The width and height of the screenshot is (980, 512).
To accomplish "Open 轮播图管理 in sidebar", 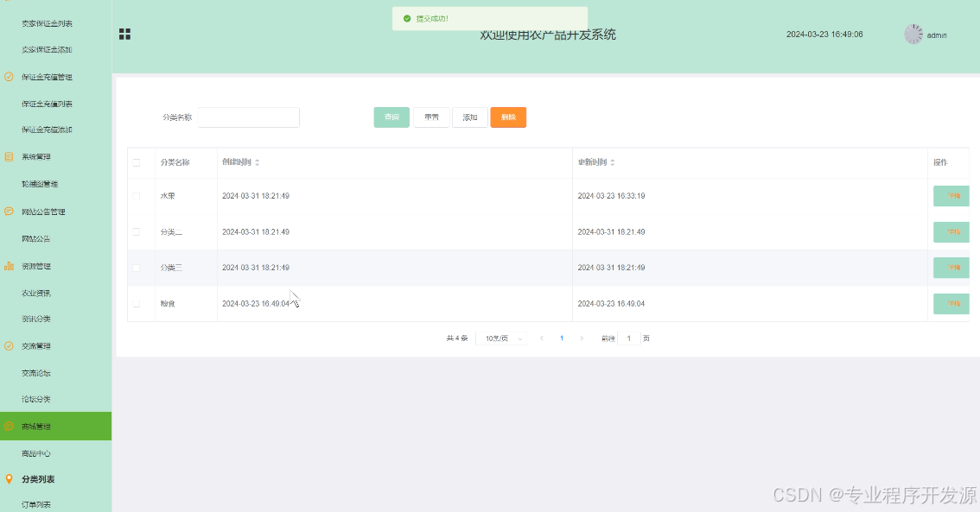I will [x=40, y=184].
